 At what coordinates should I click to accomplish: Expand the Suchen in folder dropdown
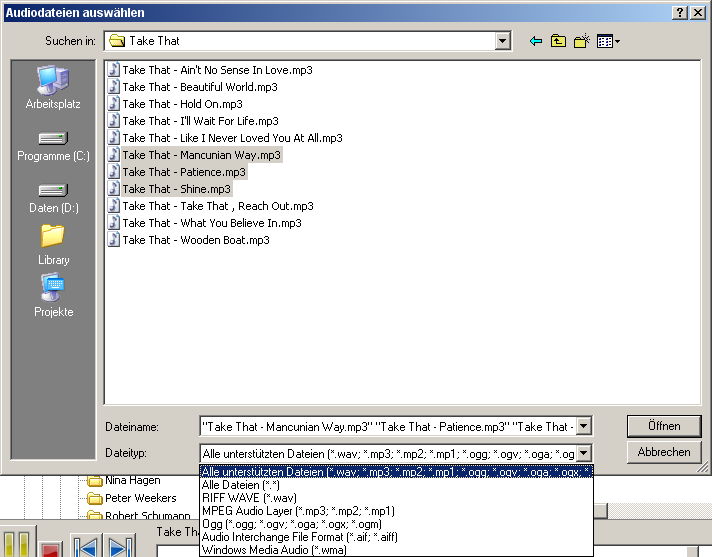point(502,41)
